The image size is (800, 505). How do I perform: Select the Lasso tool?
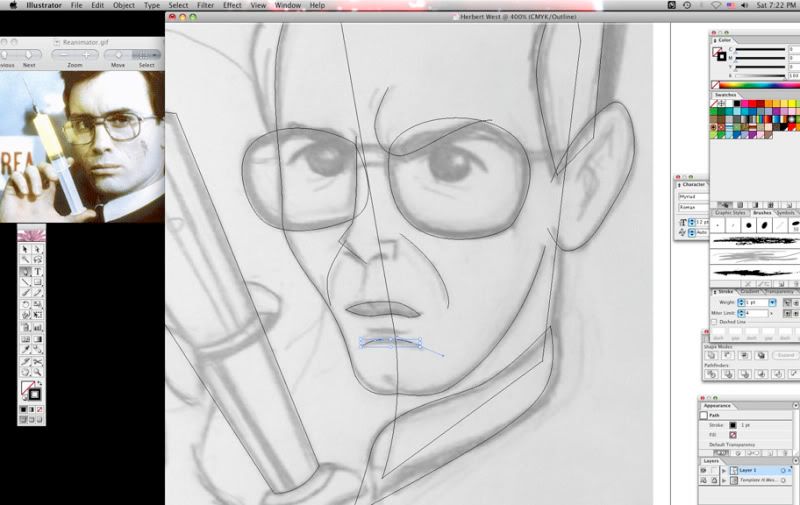tap(37, 260)
